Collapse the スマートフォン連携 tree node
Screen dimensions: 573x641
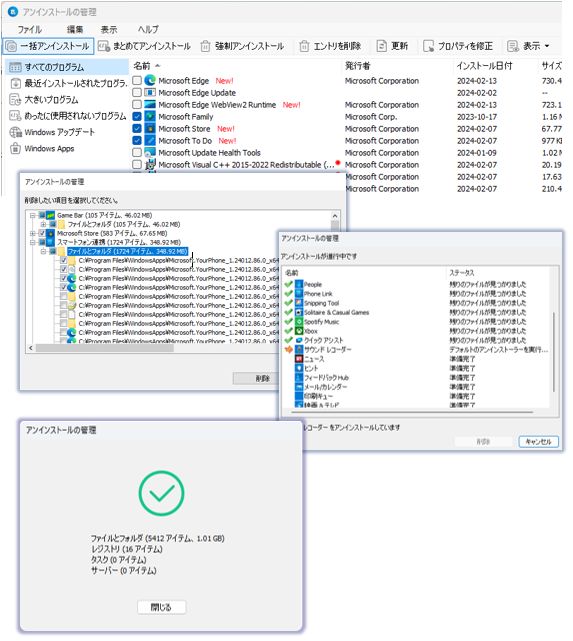pos(33,242)
